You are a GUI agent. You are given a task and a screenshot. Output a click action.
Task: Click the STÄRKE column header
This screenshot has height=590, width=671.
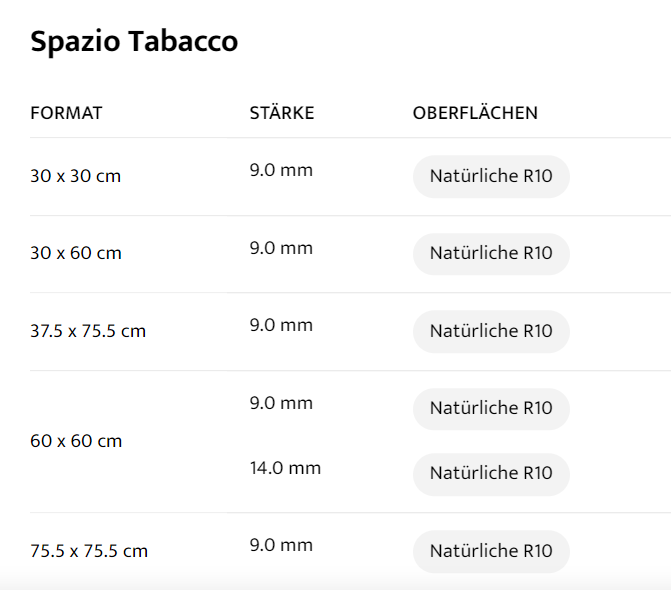pos(282,113)
